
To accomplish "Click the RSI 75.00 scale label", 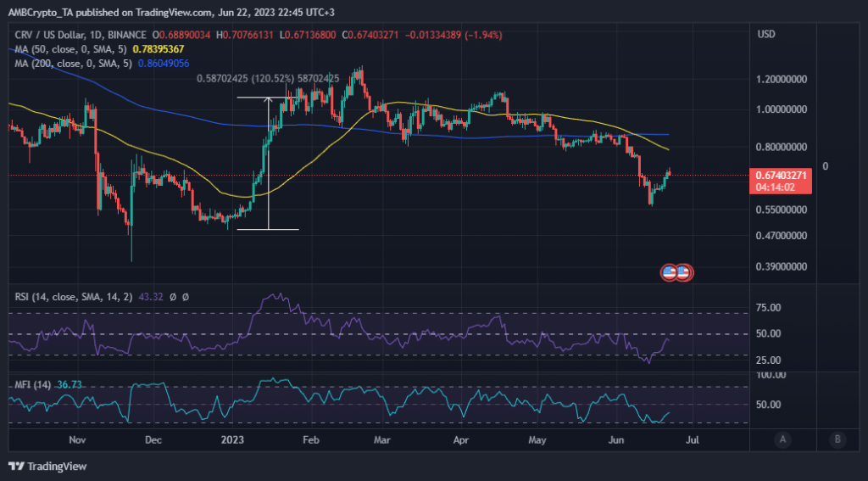I will (770, 309).
